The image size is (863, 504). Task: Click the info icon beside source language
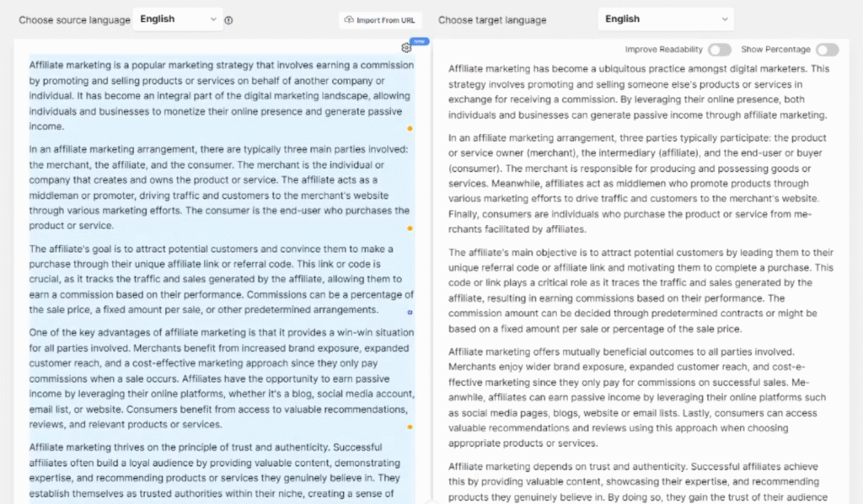click(x=228, y=20)
